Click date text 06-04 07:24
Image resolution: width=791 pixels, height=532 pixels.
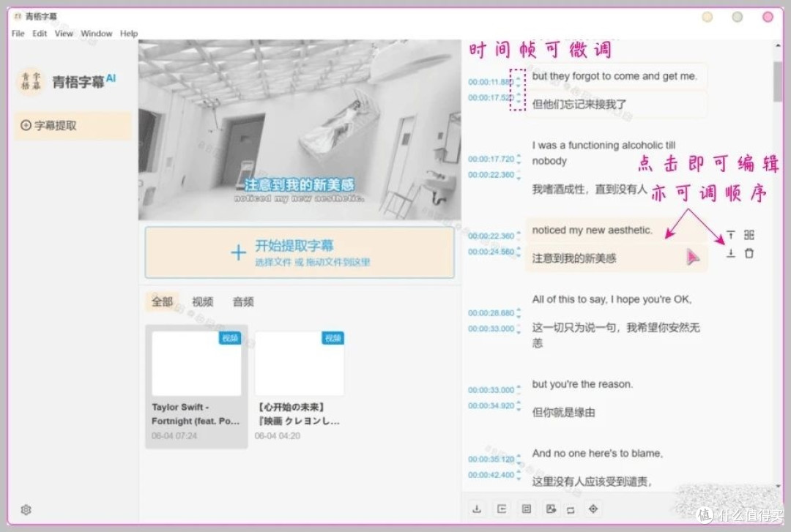point(174,435)
